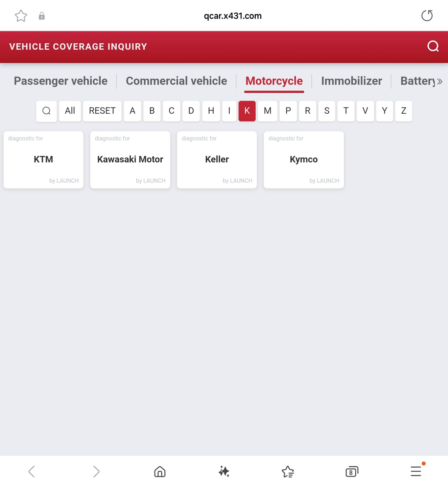This screenshot has height=487, width=448.
Task: Filter brands by letter S
Action: (x=327, y=111)
